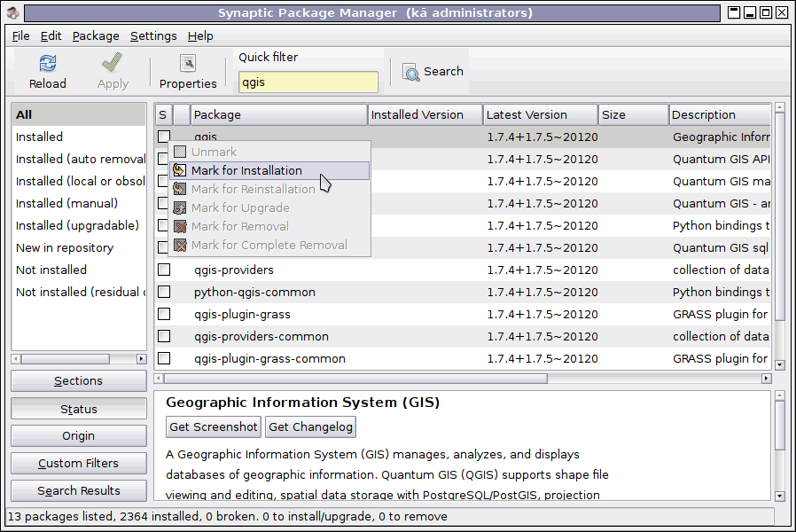Tick the checkbox for qgis-providers
The image size is (796, 532).
tap(164, 270)
